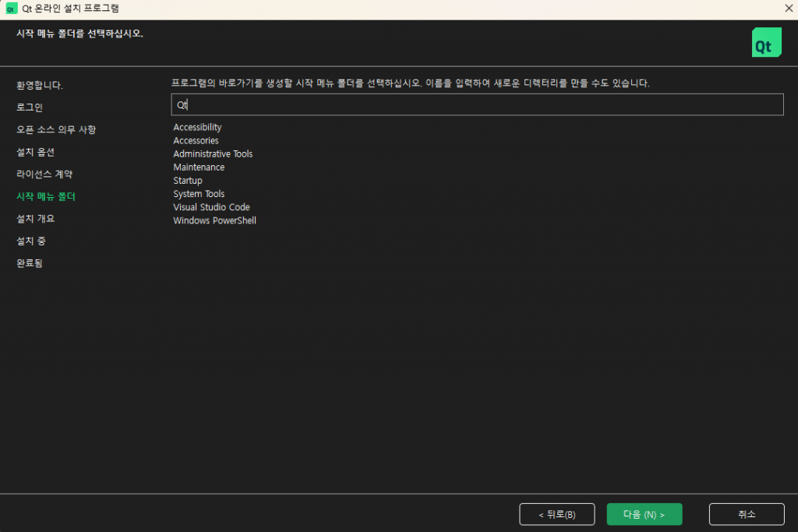The width and height of the screenshot is (798, 532).
Task: Click the green Qt logo in header
Action: [x=765, y=43]
